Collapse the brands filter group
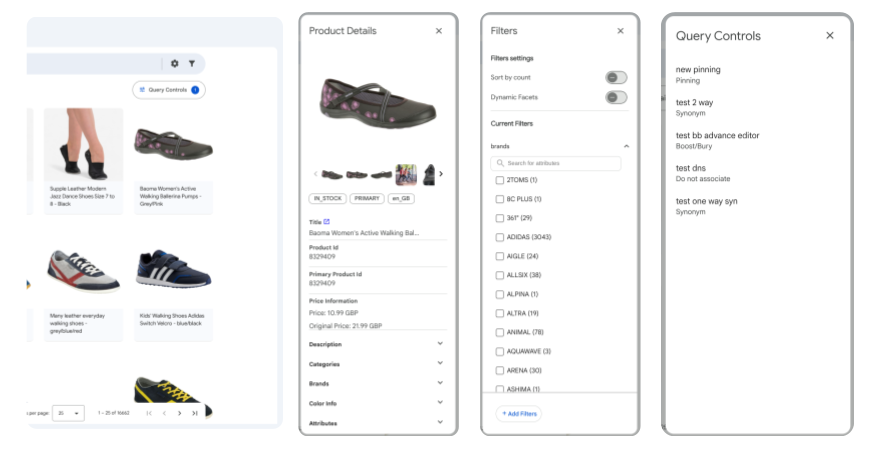This screenshot has height=453, width=875. tap(626, 146)
